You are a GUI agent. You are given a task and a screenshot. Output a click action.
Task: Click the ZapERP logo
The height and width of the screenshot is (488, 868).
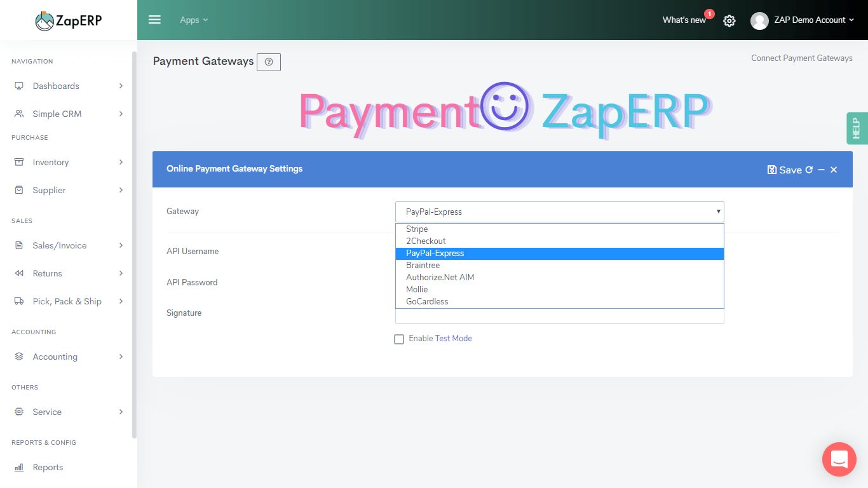[x=69, y=20]
